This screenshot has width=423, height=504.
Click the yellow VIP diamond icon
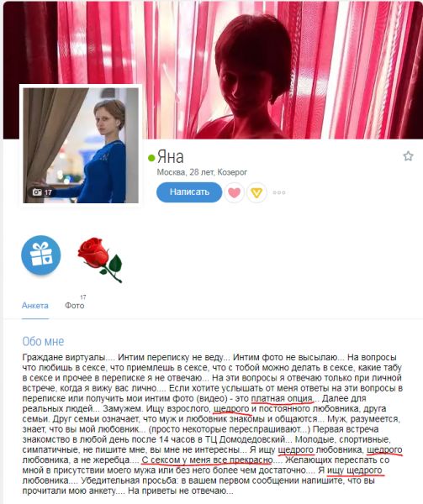tap(256, 192)
